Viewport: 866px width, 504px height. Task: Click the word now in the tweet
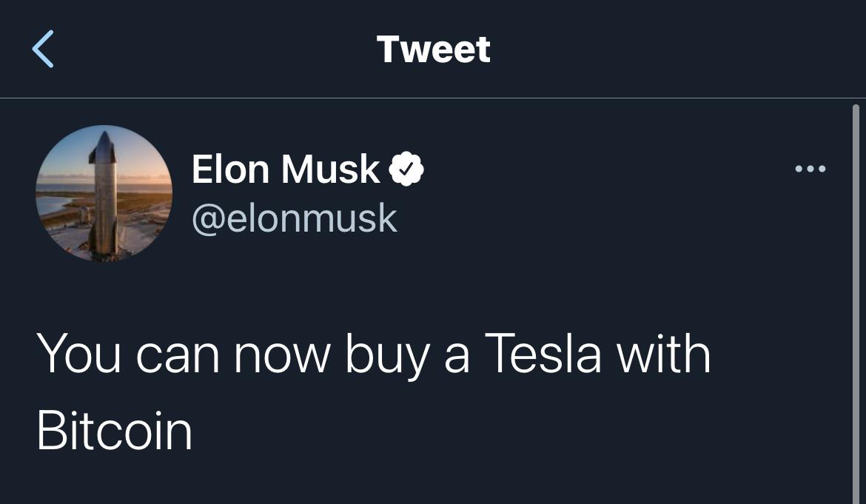point(282,357)
